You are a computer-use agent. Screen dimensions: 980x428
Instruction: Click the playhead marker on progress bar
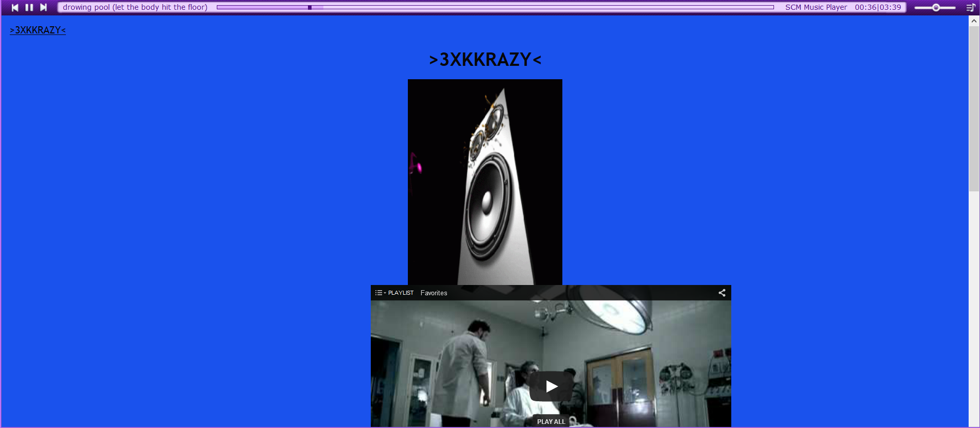coord(310,7)
